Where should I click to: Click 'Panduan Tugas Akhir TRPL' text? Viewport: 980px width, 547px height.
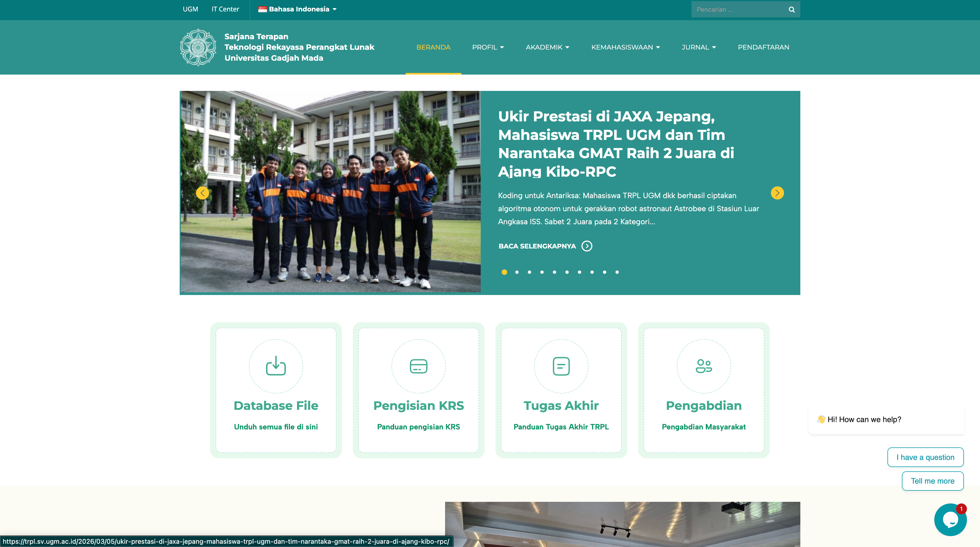pos(561,427)
